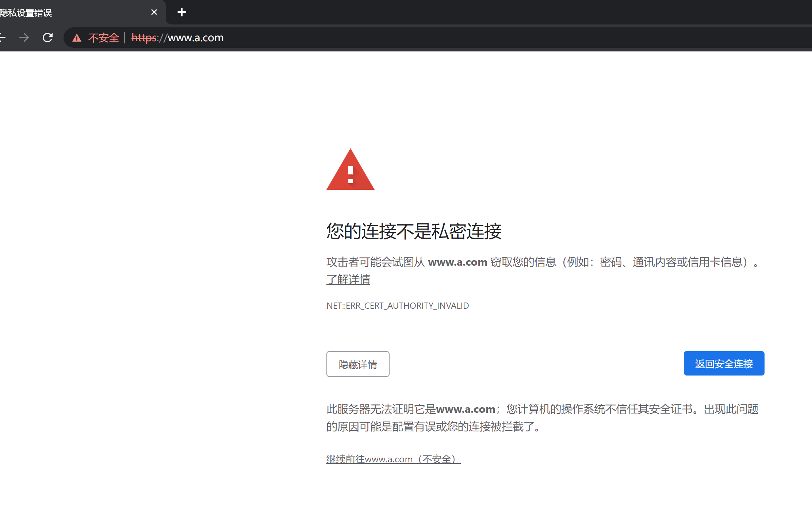812x512 pixels.
Task: Open a new browser tab with the plus icon
Action: point(181,12)
